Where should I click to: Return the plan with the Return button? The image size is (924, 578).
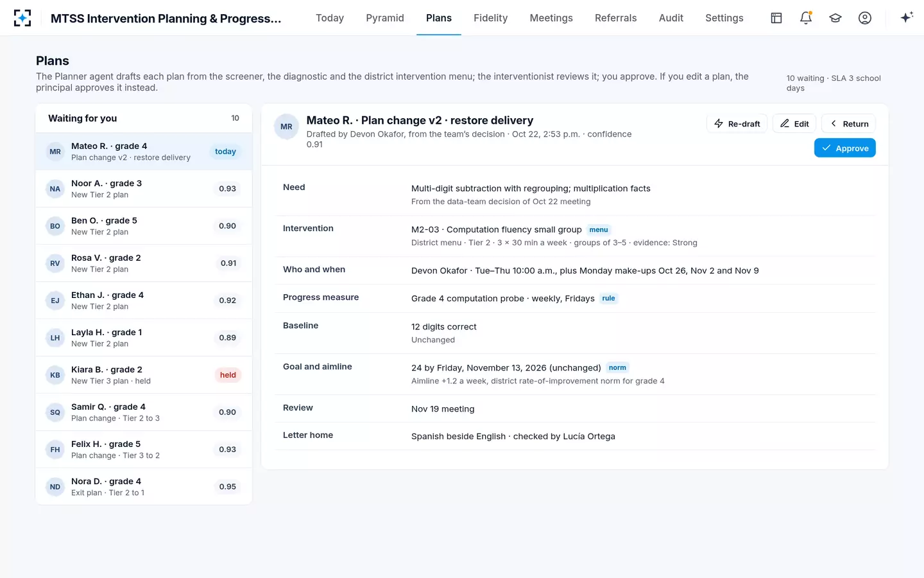[x=849, y=124]
